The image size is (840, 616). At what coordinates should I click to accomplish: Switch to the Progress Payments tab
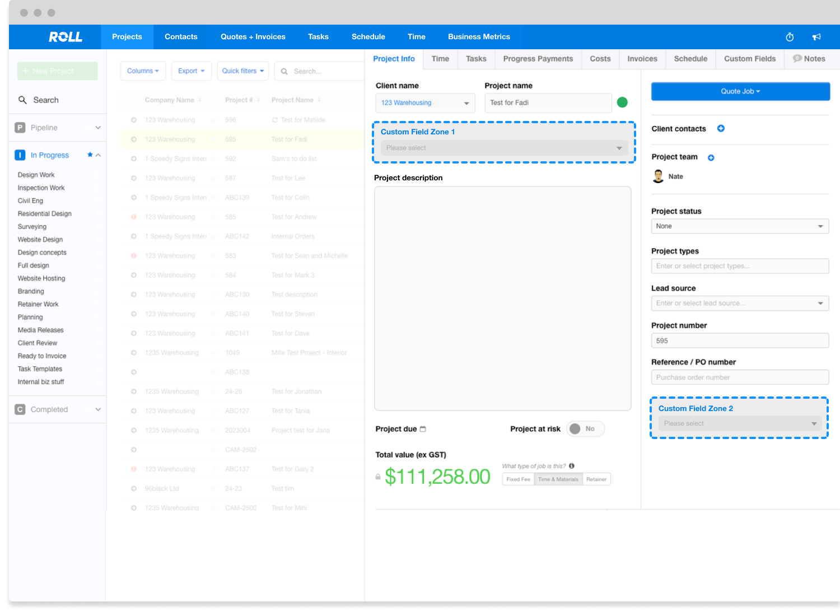point(538,59)
